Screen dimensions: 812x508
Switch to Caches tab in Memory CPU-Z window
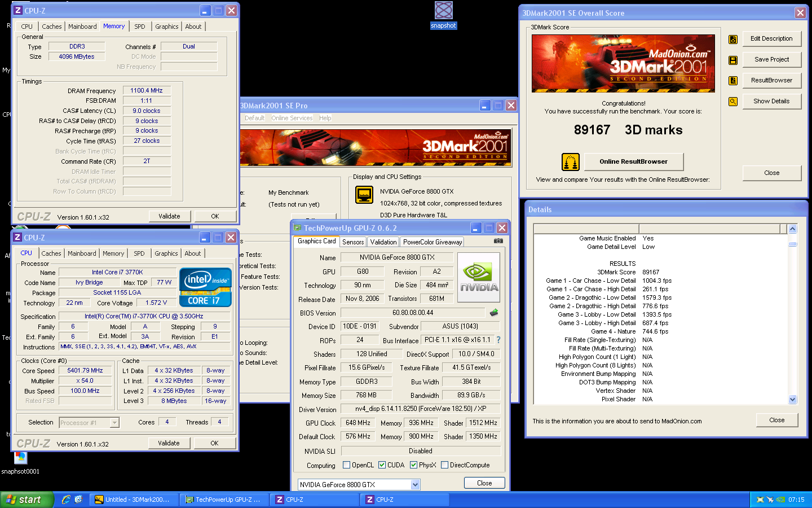(52, 27)
